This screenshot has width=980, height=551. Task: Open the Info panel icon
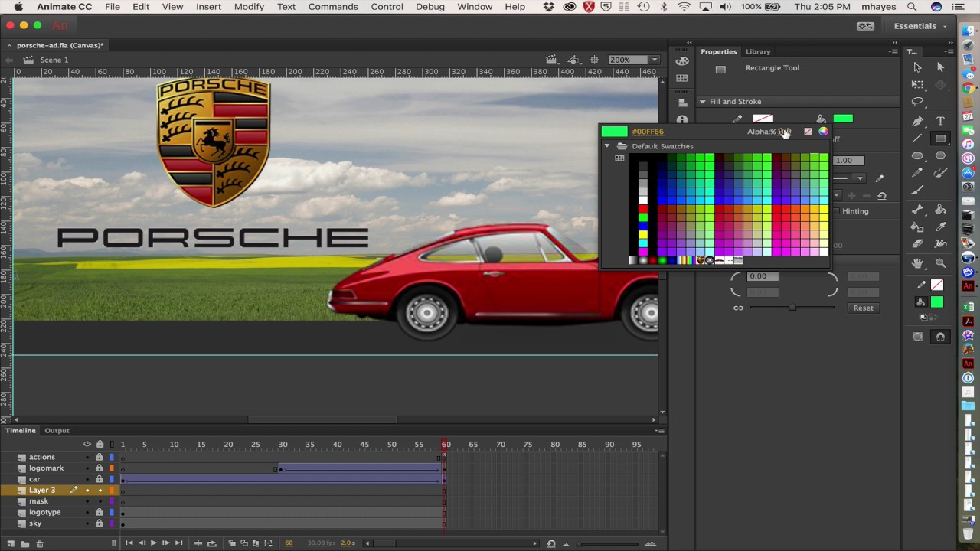pyautogui.click(x=682, y=120)
